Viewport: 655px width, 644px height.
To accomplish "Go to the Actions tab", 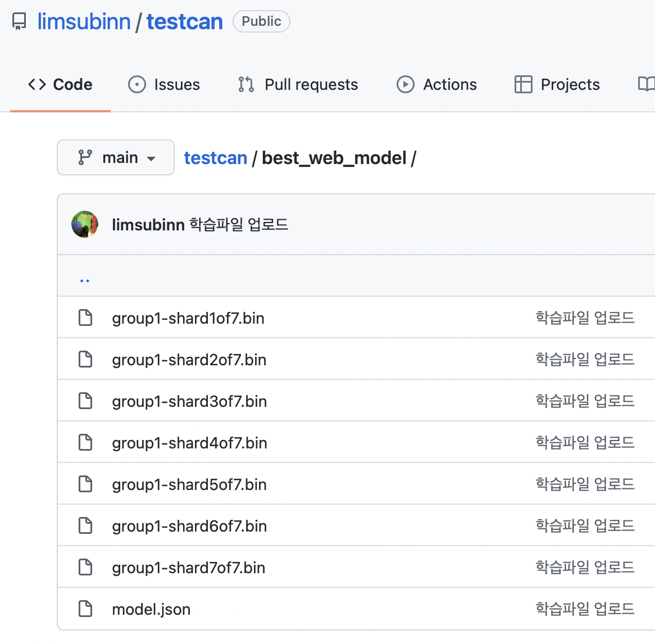I will [436, 84].
